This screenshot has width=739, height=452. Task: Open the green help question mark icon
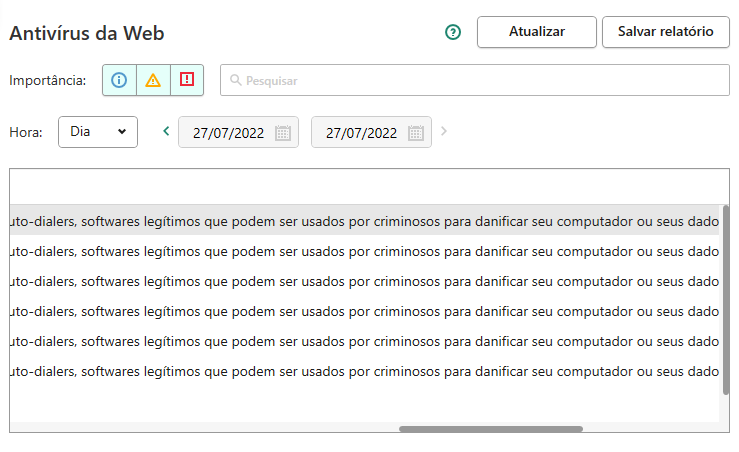[453, 32]
